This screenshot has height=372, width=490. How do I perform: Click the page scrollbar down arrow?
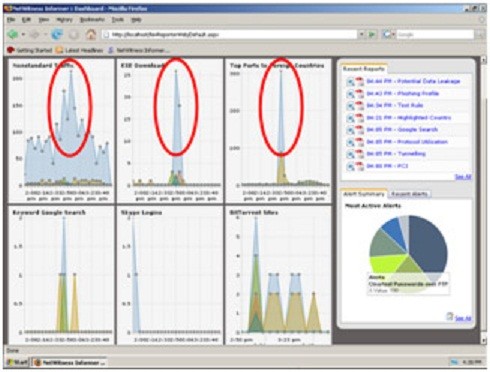(484, 341)
